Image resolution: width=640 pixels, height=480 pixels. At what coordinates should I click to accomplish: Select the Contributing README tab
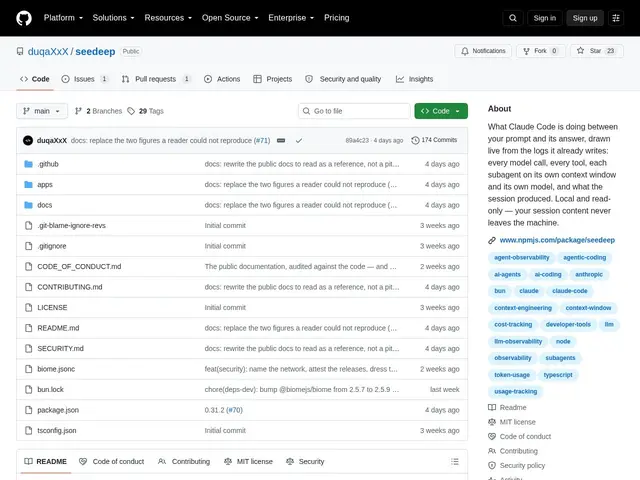pos(184,462)
